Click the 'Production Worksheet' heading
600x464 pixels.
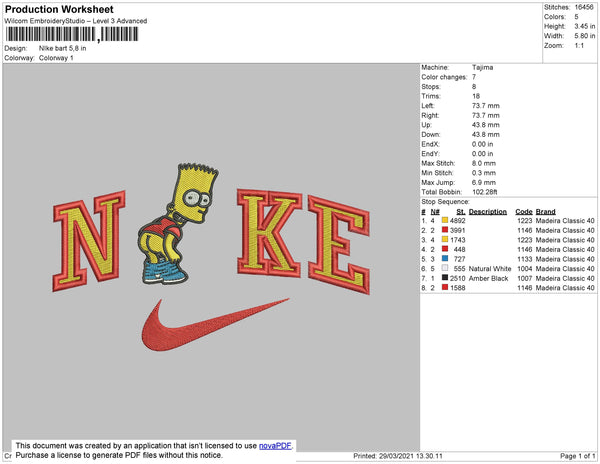[x=59, y=9]
